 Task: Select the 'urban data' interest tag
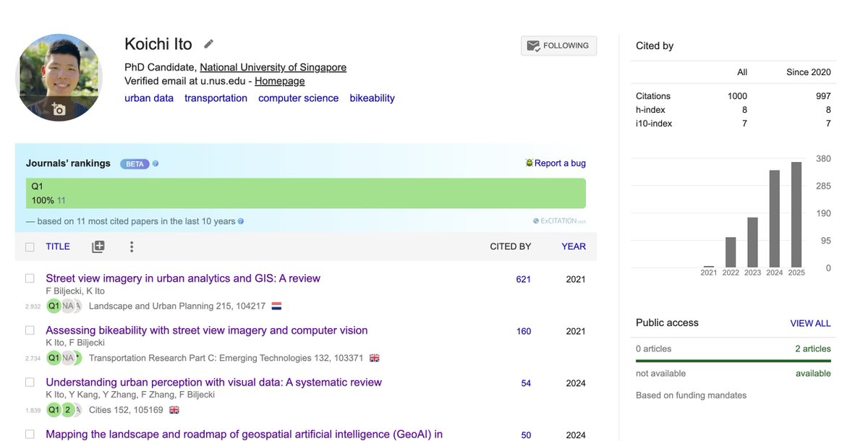(x=149, y=98)
